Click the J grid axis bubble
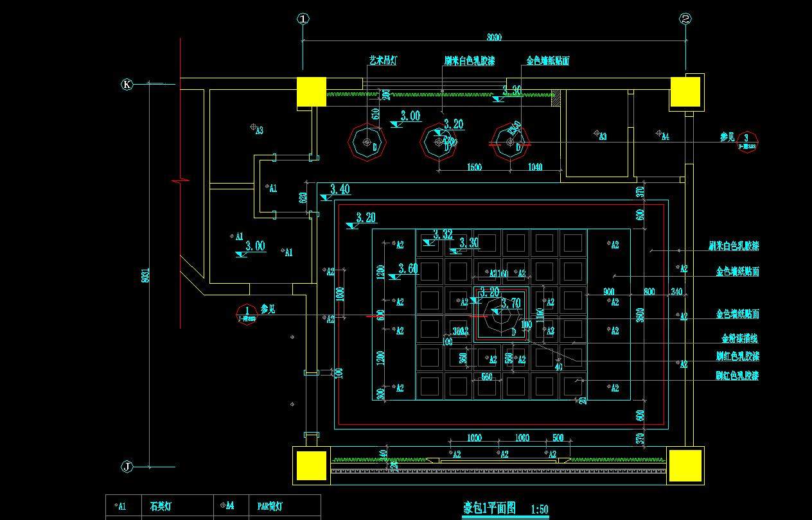The height and width of the screenshot is (520, 812). tap(127, 467)
